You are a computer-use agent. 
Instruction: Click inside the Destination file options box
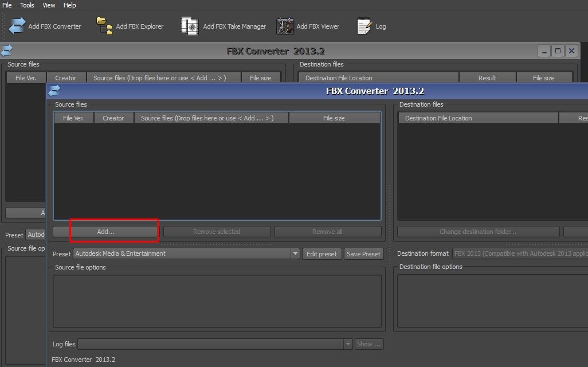[493, 301]
